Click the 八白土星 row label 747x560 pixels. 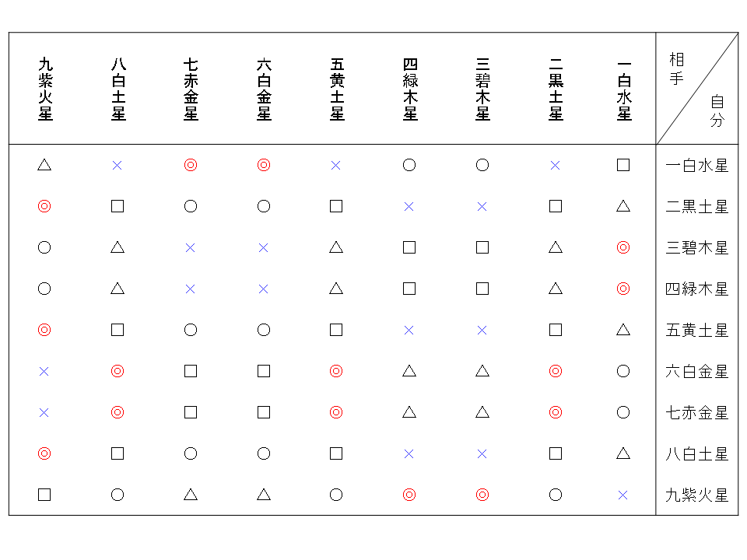[696, 453]
